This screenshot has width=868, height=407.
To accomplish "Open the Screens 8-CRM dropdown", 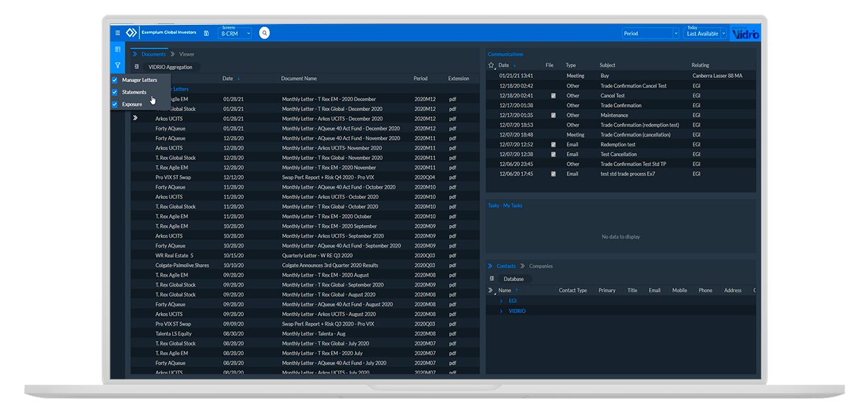I will [x=236, y=33].
